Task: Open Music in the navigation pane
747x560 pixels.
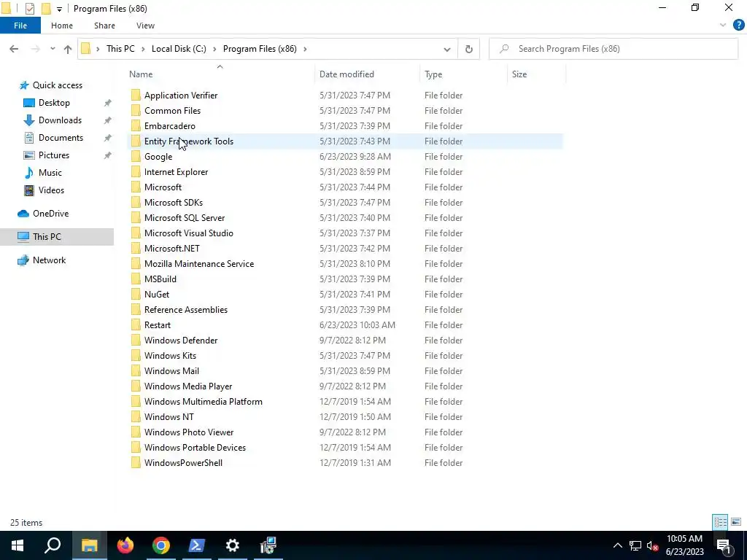Action: [50, 173]
